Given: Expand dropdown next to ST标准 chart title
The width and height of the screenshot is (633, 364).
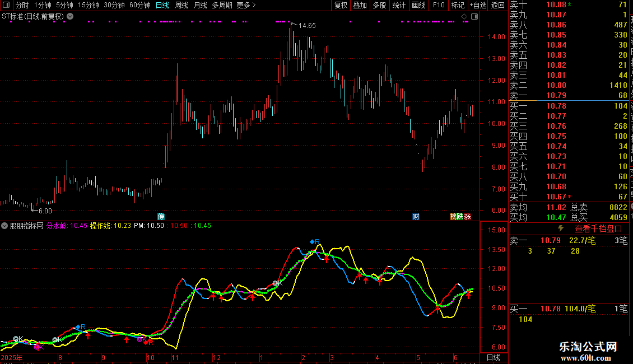Looking at the screenshot, I should [x=70, y=17].
